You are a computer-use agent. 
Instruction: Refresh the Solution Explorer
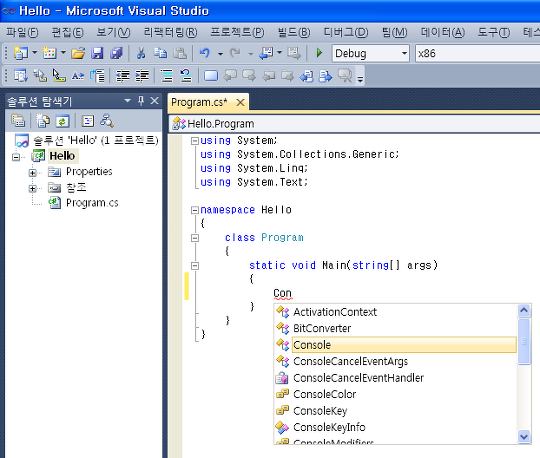click(x=62, y=121)
